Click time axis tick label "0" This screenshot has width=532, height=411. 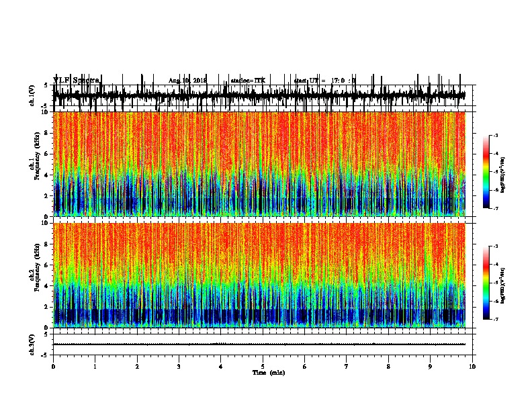[x=53, y=367]
